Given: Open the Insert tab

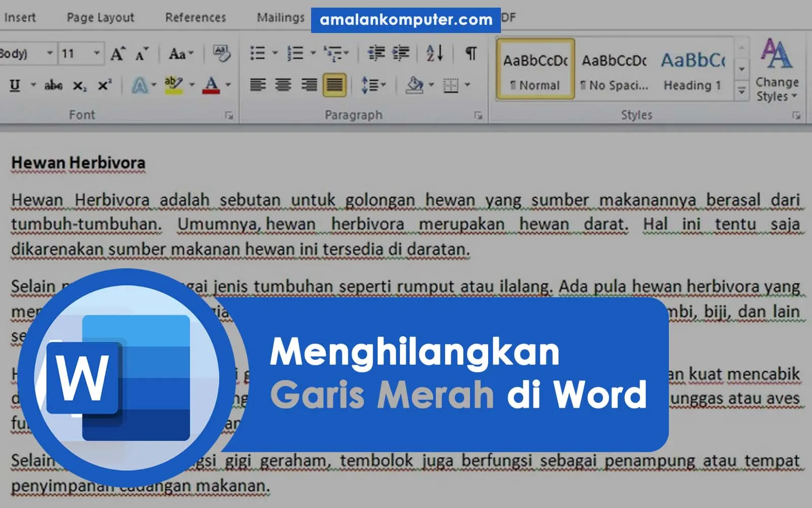Looking at the screenshot, I should 20,17.
